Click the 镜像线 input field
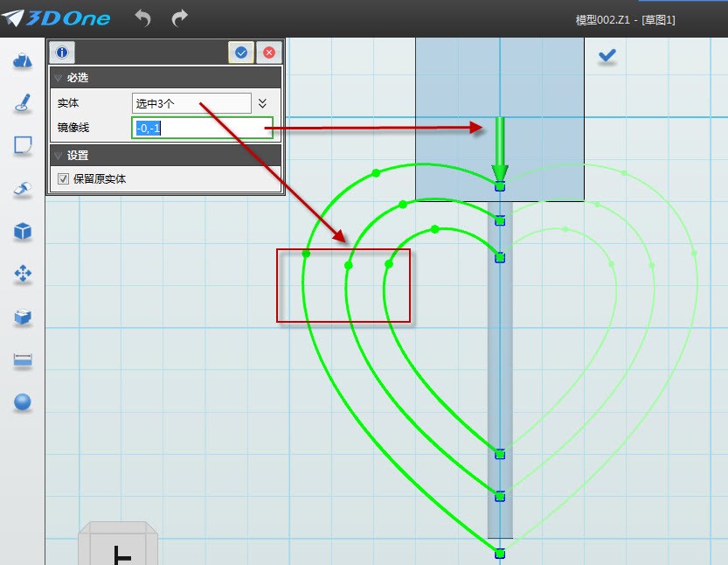Viewport: 728px width, 565px height. 203,128
